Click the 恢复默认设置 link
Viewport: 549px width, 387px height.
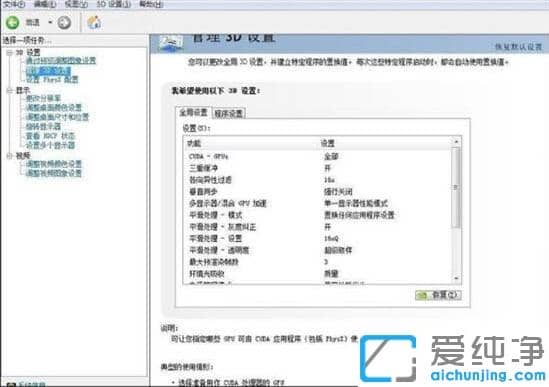[518, 47]
